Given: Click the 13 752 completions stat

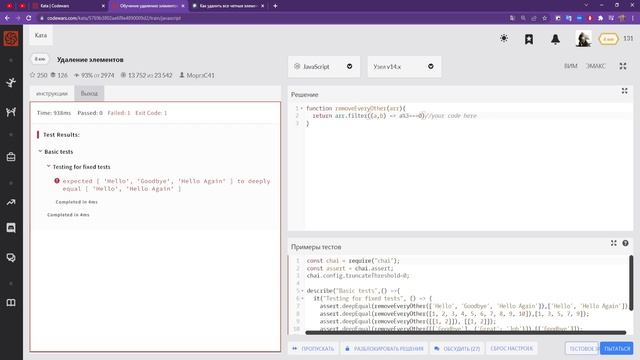Looking at the screenshot, I should tap(146, 75).
